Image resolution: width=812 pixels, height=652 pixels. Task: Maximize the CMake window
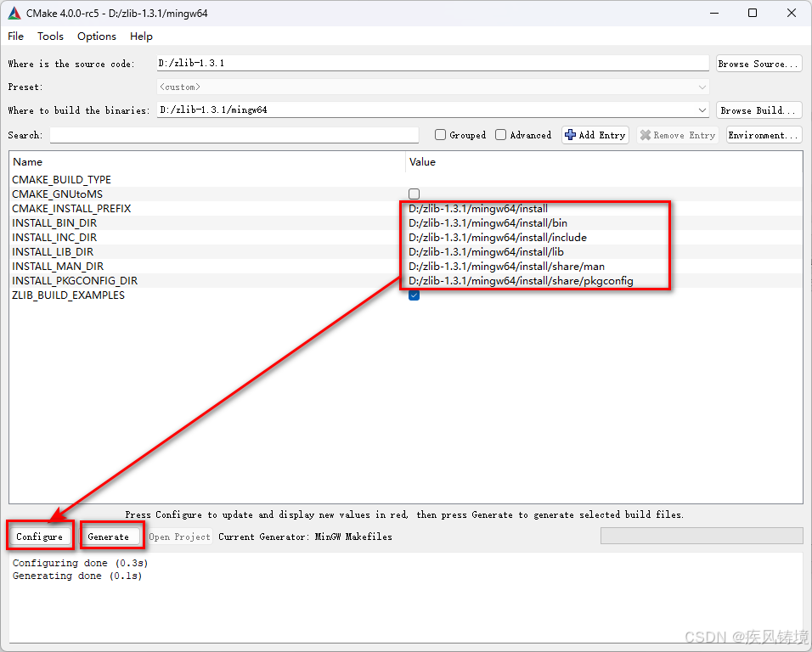tap(753, 13)
